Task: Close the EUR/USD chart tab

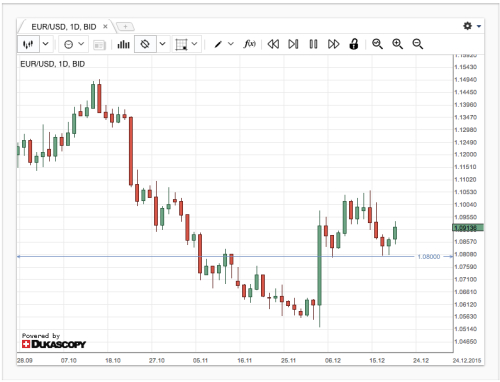Action: pos(105,26)
